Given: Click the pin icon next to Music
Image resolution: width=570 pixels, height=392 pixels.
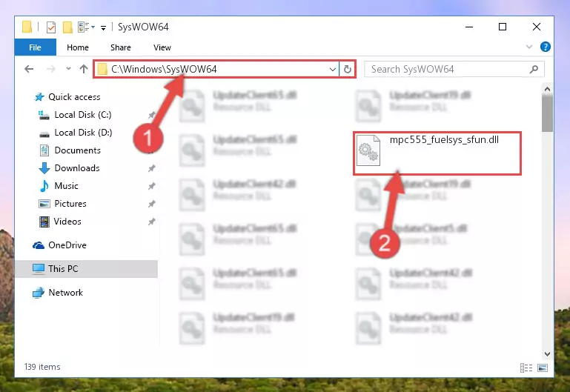Looking at the screenshot, I should pos(152,186).
